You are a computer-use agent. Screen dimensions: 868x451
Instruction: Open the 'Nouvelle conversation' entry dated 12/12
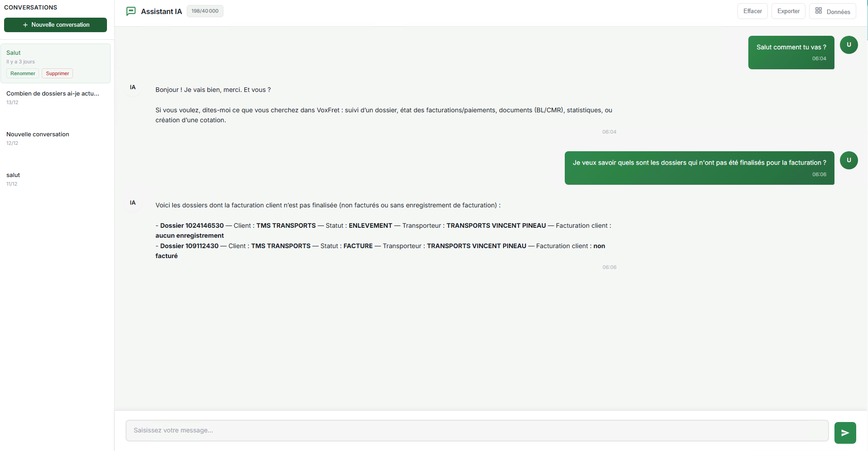pyautogui.click(x=38, y=134)
